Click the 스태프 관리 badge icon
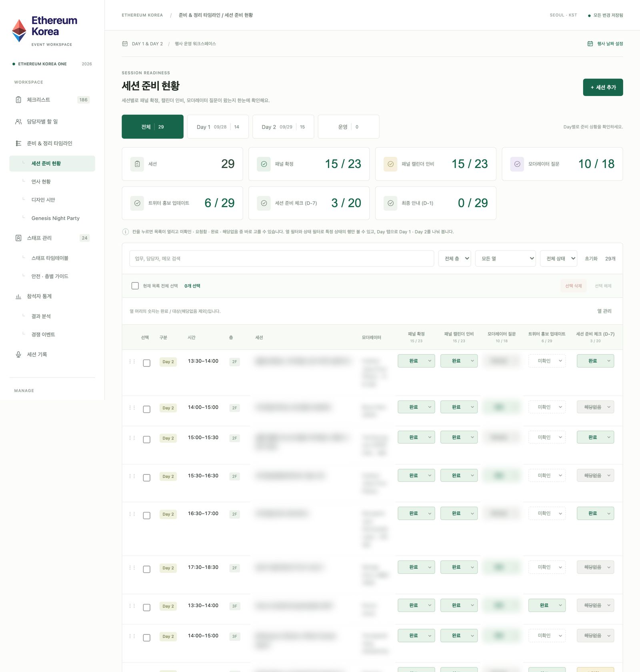This screenshot has height=672, width=640. click(x=18, y=238)
